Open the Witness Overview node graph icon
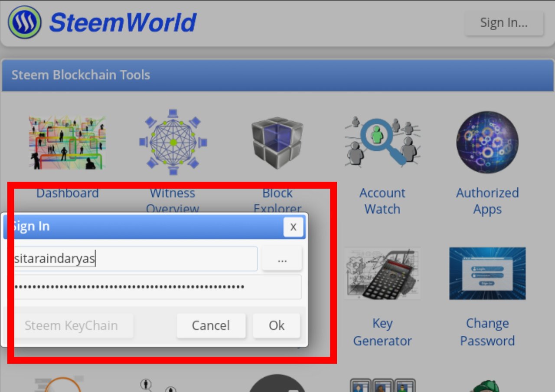Viewport: 555px width, 392px height. (173, 142)
